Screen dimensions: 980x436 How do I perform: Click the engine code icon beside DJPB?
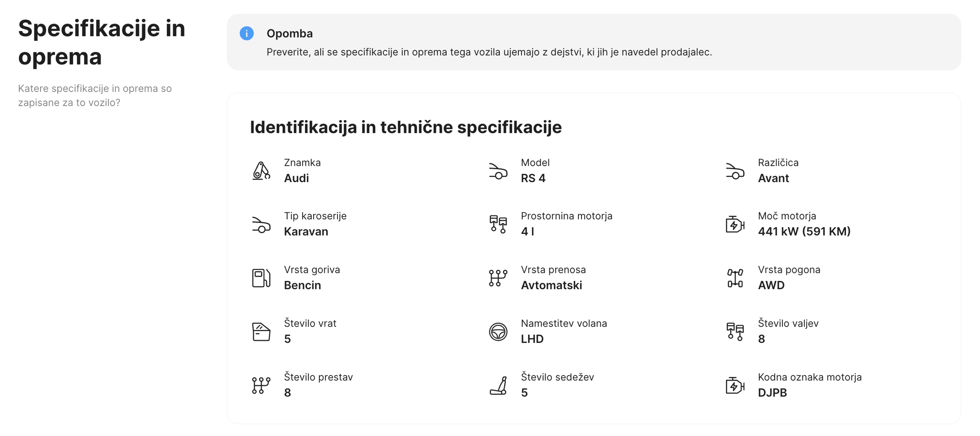734,385
